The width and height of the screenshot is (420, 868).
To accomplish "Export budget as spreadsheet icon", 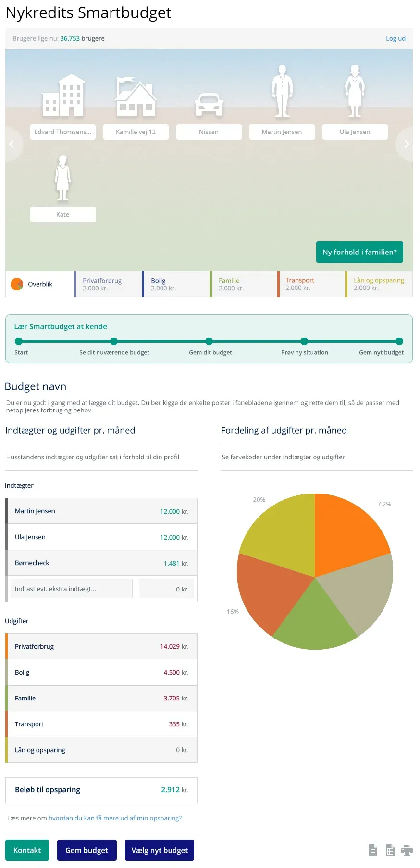I will pos(390,850).
